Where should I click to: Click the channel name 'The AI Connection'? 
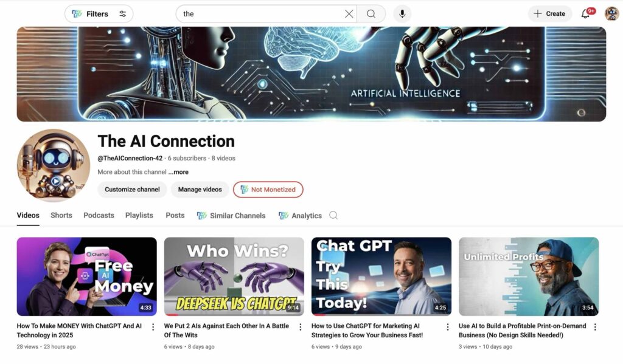pyautogui.click(x=166, y=142)
